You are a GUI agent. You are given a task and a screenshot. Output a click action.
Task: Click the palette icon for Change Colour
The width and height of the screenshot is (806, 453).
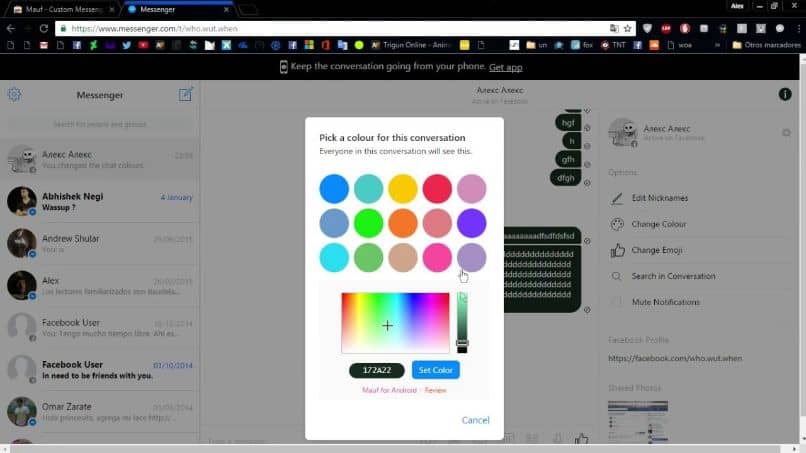(617, 224)
